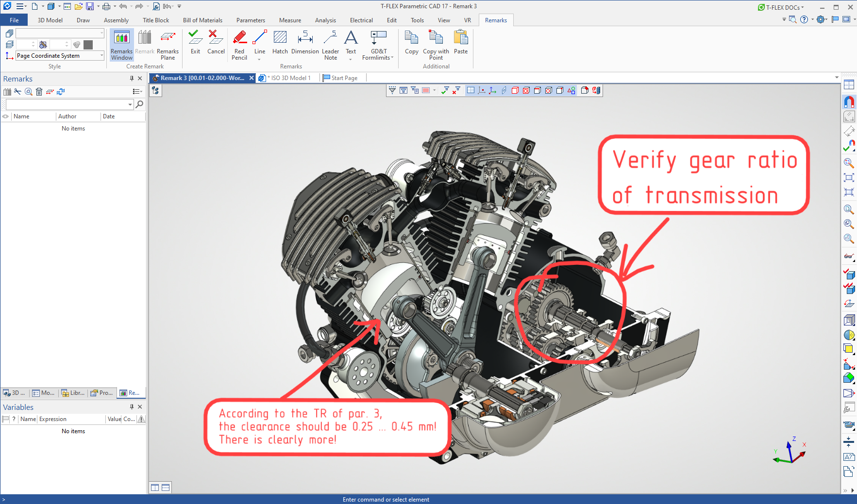Image resolution: width=857 pixels, height=504 pixels.
Task: Toggle pin on the Remarks panel
Action: 132,79
